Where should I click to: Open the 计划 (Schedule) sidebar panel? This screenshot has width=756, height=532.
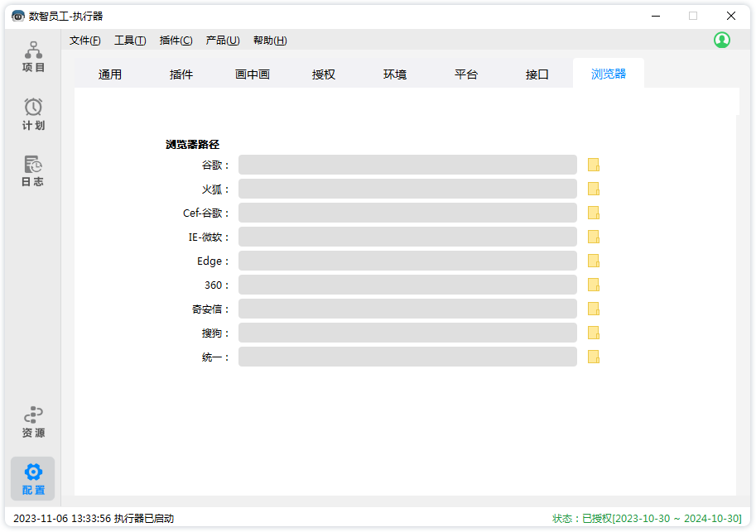coord(33,114)
